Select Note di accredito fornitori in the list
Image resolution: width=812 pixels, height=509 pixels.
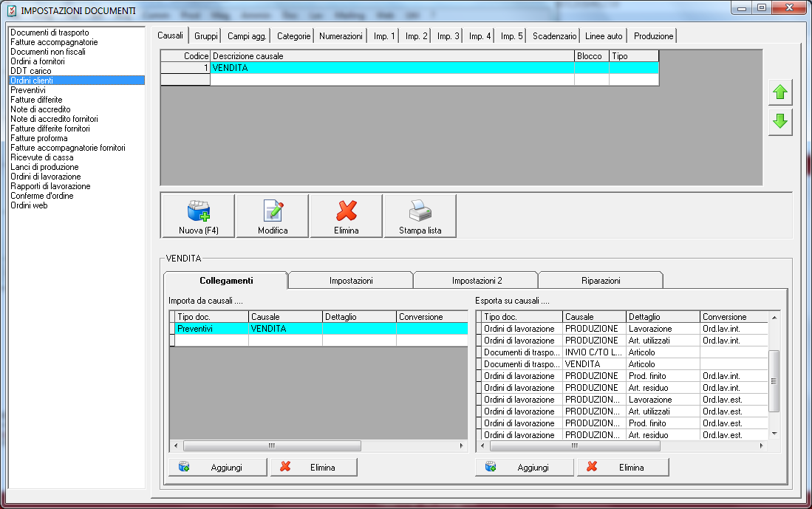point(54,119)
